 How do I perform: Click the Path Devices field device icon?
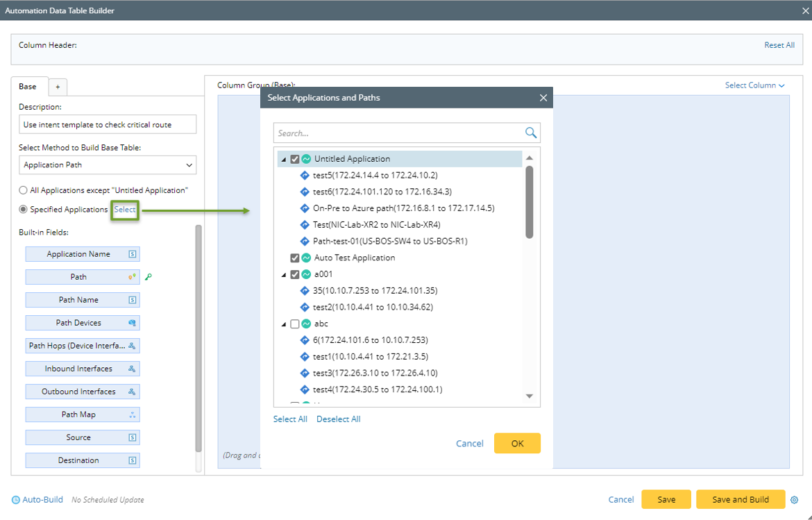[132, 323]
